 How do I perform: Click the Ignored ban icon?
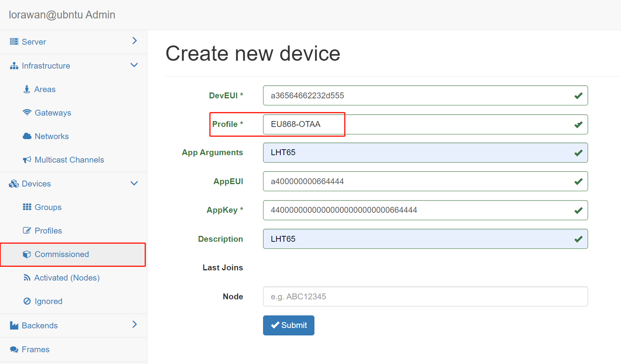pos(27,301)
